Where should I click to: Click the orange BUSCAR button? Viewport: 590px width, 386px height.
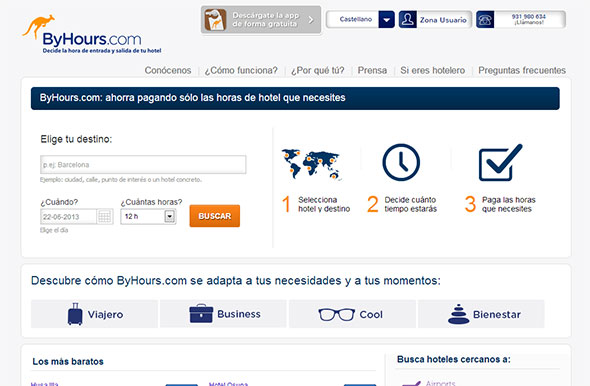tap(214, 216)
